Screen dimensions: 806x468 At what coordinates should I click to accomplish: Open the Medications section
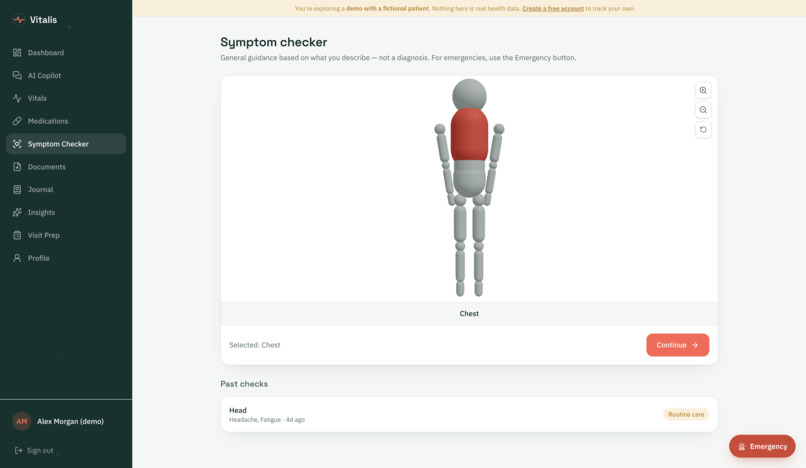click(66, 121)
